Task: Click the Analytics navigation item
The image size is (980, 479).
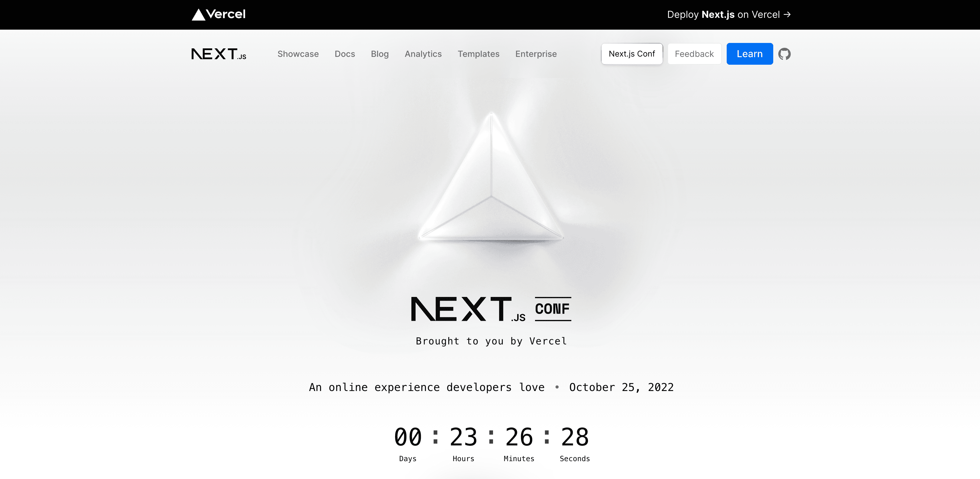Action: (423, 54)
